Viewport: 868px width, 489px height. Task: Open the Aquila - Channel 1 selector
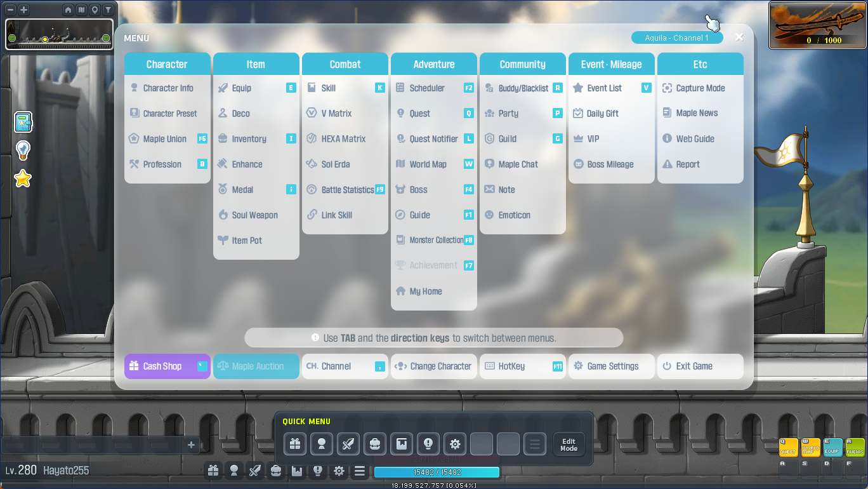(676, 38)
